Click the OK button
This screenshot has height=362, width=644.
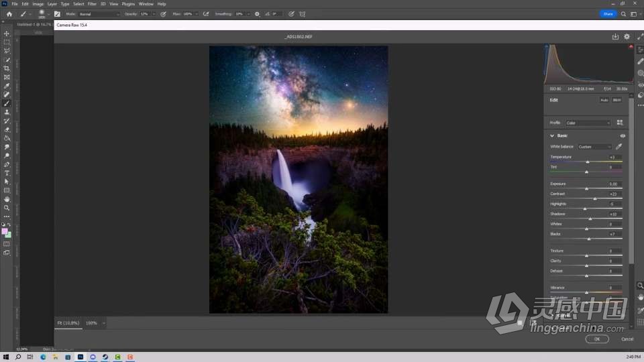click(x=596, y=339)
